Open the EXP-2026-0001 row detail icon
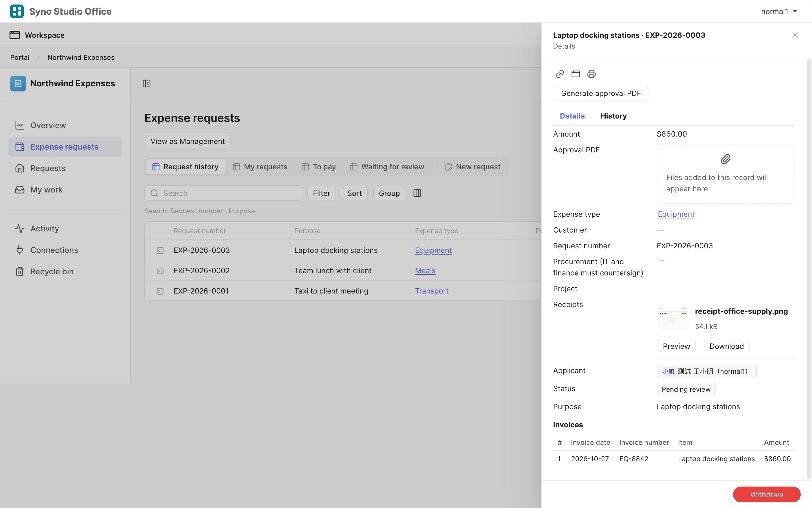This screenshot has height=508, width=812. [160, 291]
